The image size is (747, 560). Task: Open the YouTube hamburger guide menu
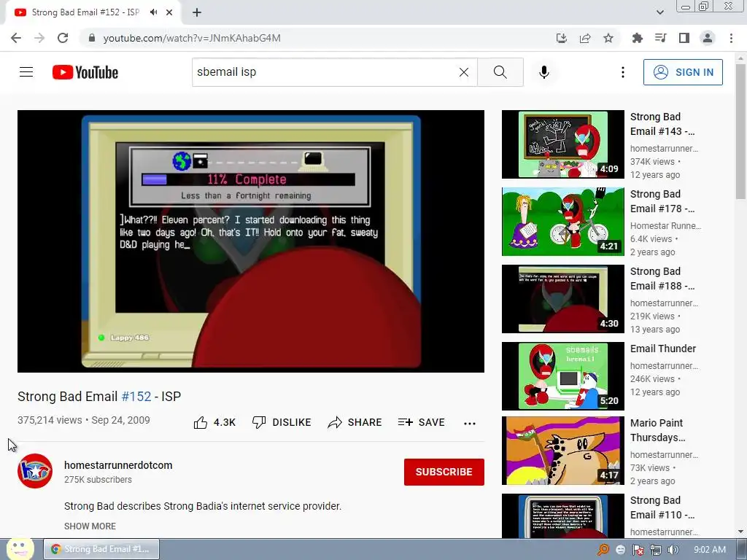26,72
